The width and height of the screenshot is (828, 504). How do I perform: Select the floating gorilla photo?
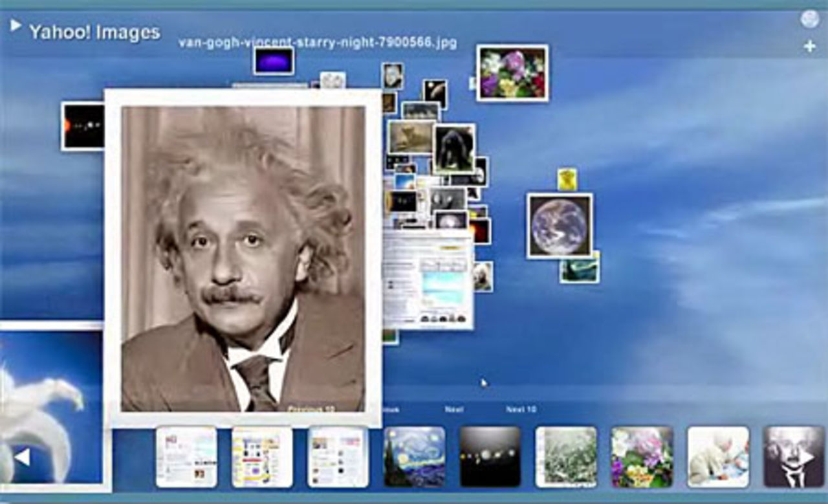pos(453,149)
